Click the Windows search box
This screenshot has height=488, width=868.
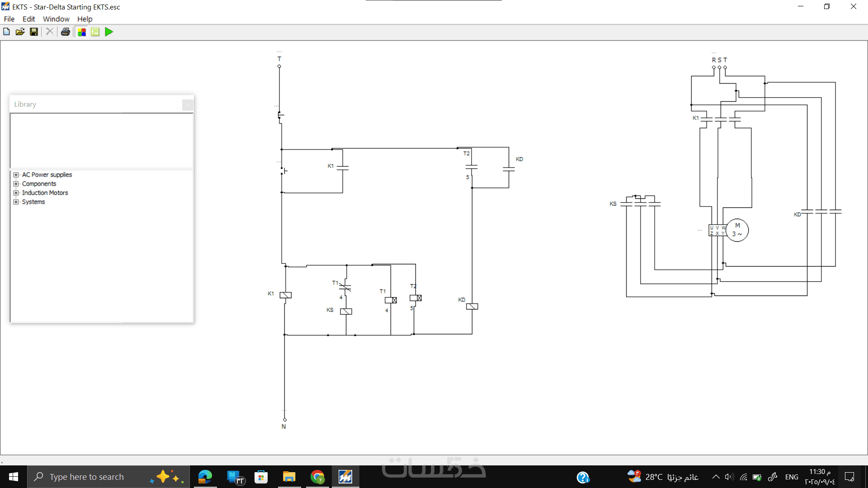87,477
